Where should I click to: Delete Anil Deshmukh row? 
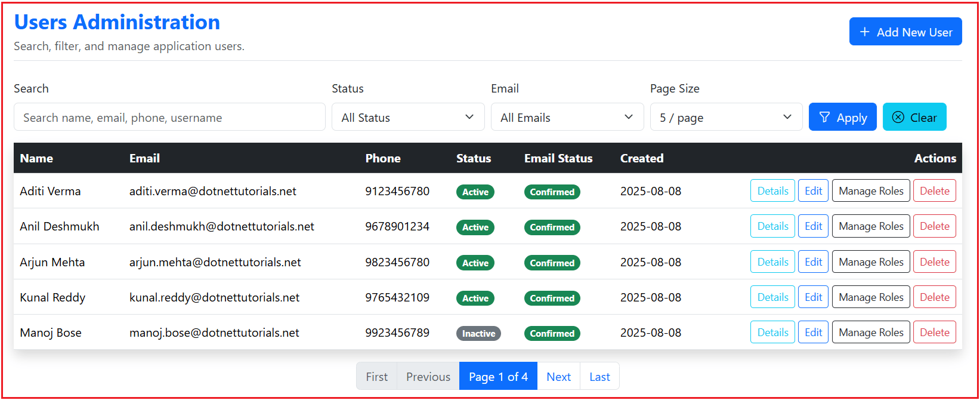click(934, 226)
